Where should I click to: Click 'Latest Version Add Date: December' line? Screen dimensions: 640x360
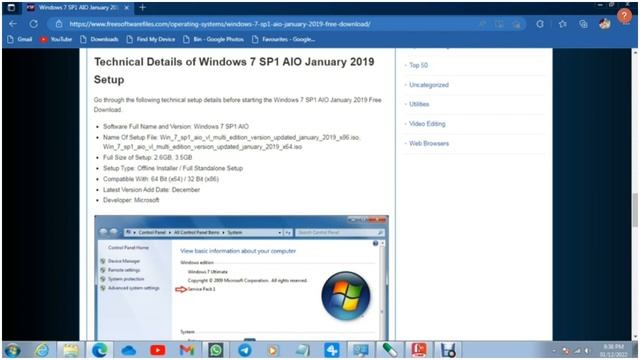(151, 190)
